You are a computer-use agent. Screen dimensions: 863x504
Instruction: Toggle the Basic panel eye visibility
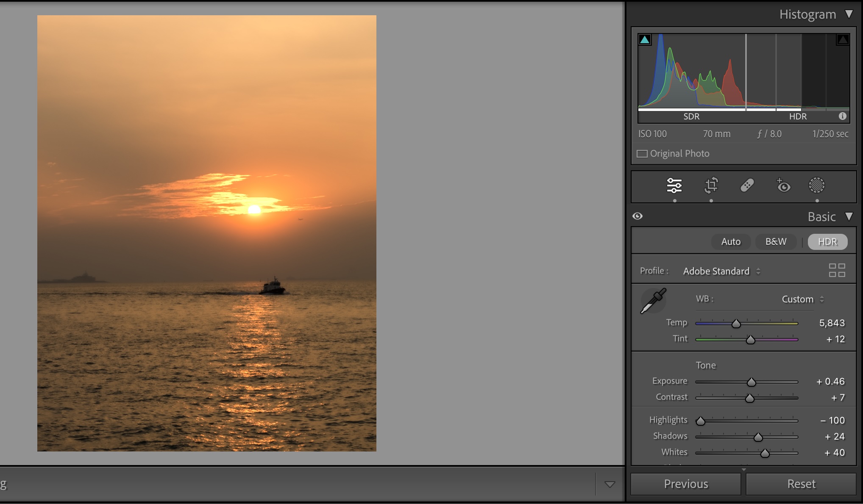tap(638, 216)
